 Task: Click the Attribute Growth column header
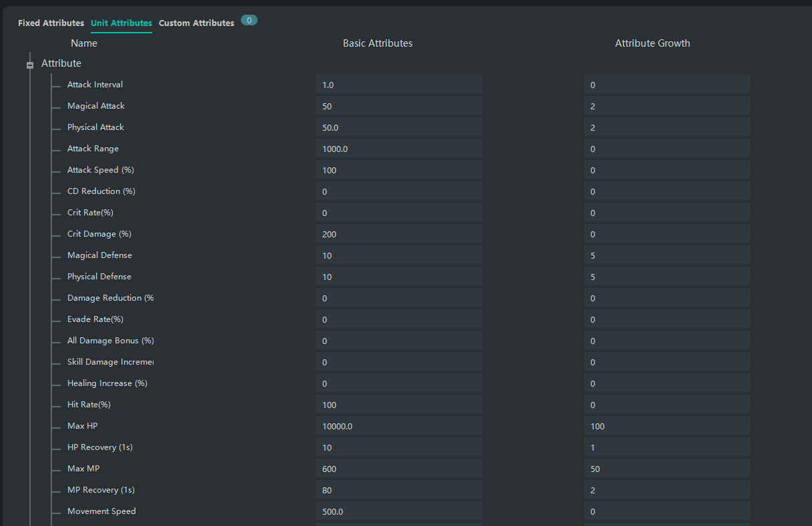652,43
